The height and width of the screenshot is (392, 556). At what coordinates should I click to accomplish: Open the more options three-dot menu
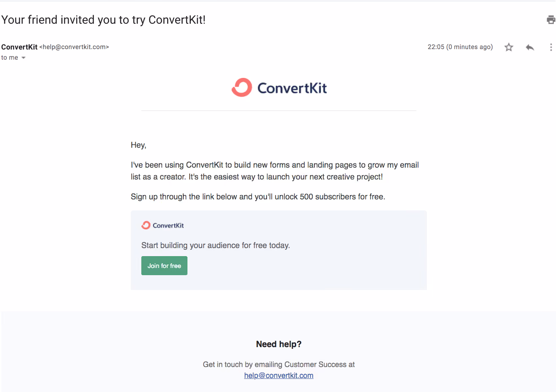[550, 47]
